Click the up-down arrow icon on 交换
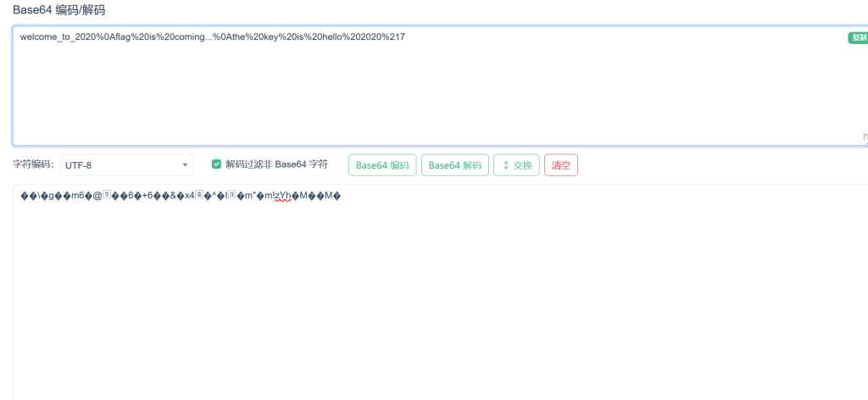Image resolution: width=868 pixels, height=400 pixels. pyautogui.click(x=506, y=165)
